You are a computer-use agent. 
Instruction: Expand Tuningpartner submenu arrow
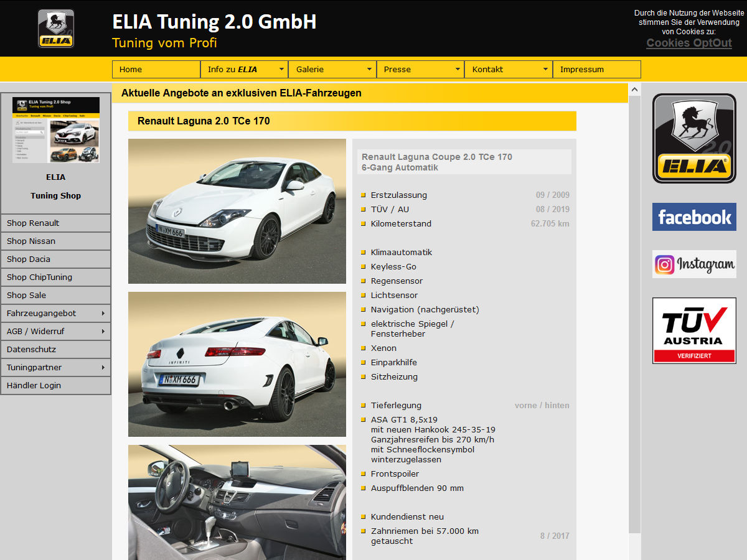(103, 368)
